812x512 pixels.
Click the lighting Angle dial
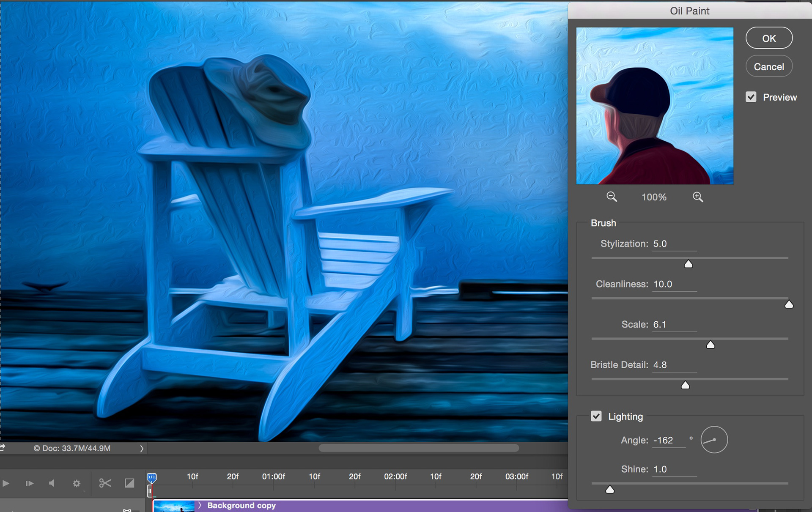tap(714, 440)
